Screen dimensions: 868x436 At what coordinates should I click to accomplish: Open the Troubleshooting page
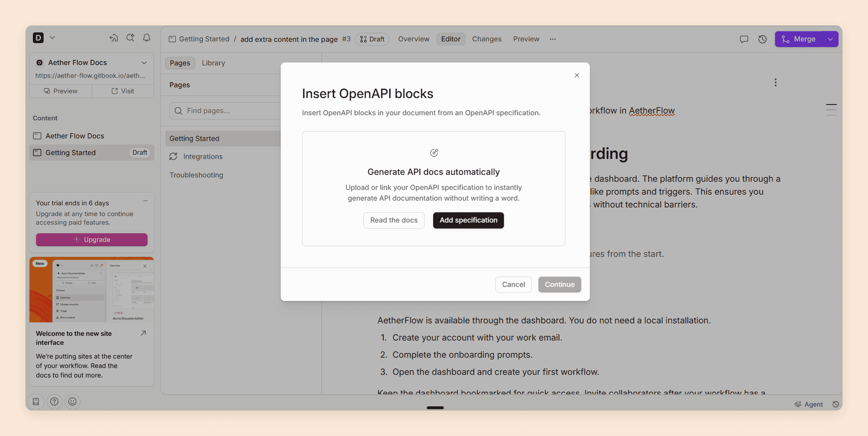[x=196, y=175]
